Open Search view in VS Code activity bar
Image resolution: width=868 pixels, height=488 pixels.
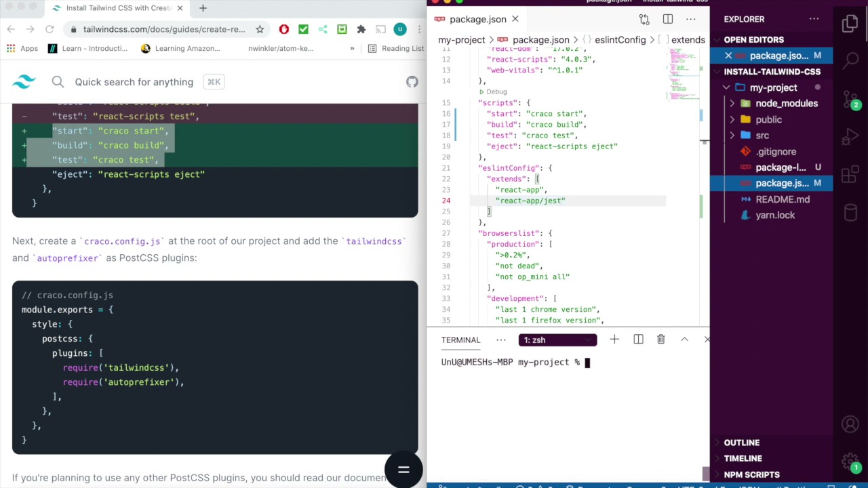850,61
